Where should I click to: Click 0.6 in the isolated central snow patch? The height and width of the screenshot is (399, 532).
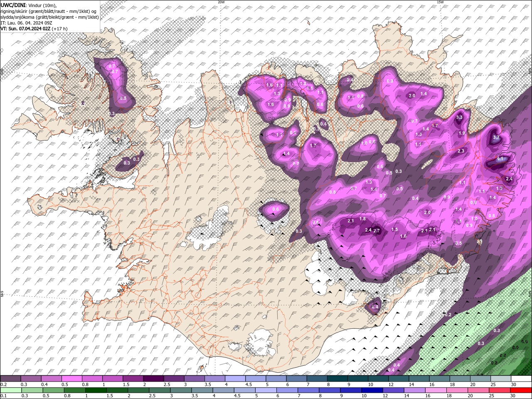pos(276,209)
